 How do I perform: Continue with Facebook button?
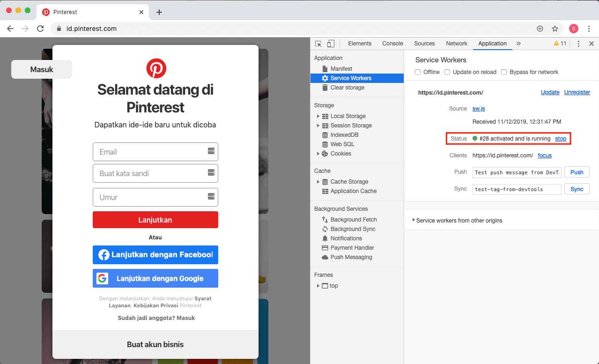point(155,255)
